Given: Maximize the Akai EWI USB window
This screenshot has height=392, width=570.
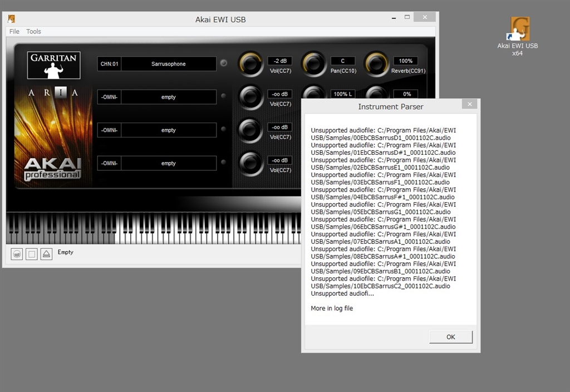Looking at the screenshot, I should pyautogui.click(x=407, y=17).
